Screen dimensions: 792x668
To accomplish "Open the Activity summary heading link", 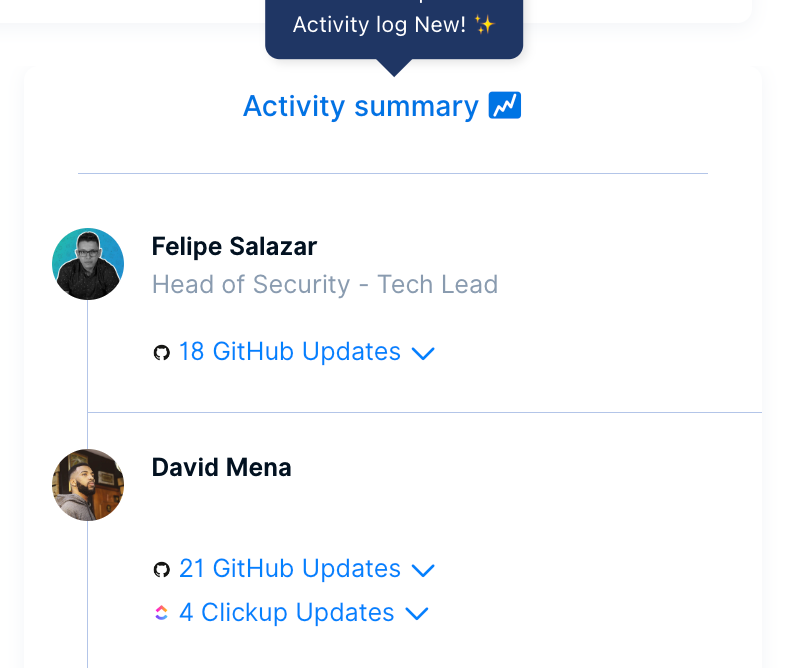I will [361, 106].
